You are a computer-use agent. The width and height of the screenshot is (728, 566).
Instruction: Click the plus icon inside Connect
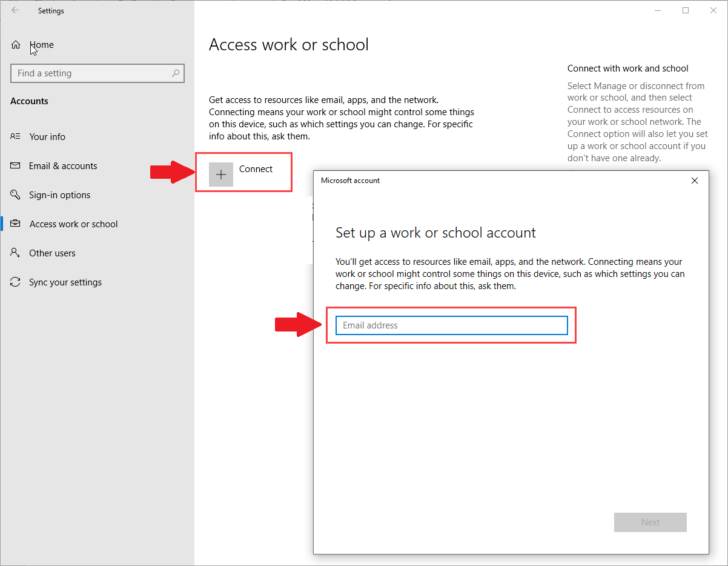[221, 174]
